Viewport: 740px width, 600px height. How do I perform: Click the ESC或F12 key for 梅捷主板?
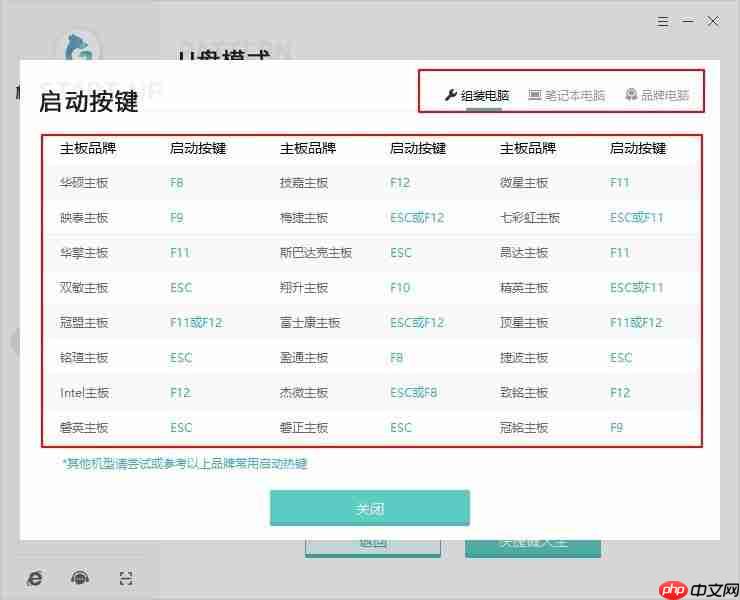pyautogui.click(x=417, y=218)
